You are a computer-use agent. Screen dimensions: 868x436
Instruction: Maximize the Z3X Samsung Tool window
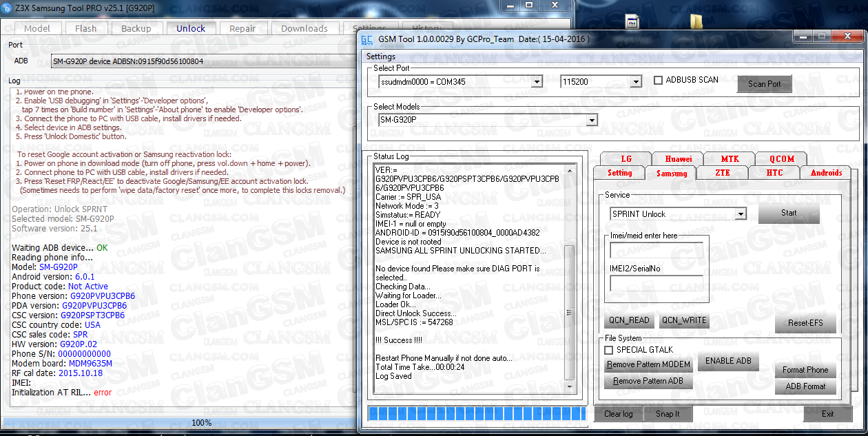click(529, 6)
